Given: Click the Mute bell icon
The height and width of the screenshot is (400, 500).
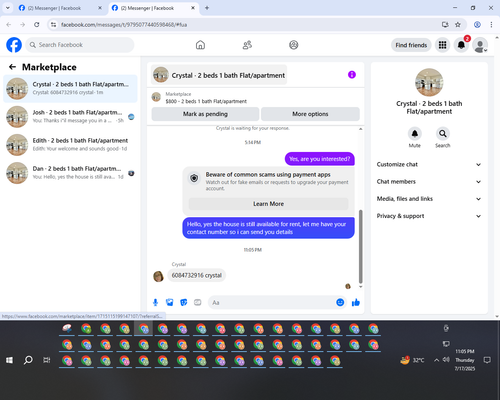Looking at the screenshot, I should pos(415,134).
